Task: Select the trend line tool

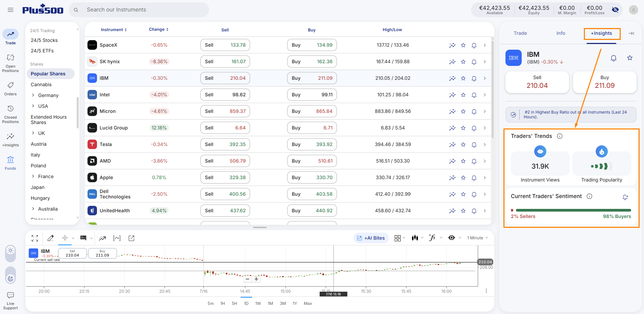Action: (102, 238)
